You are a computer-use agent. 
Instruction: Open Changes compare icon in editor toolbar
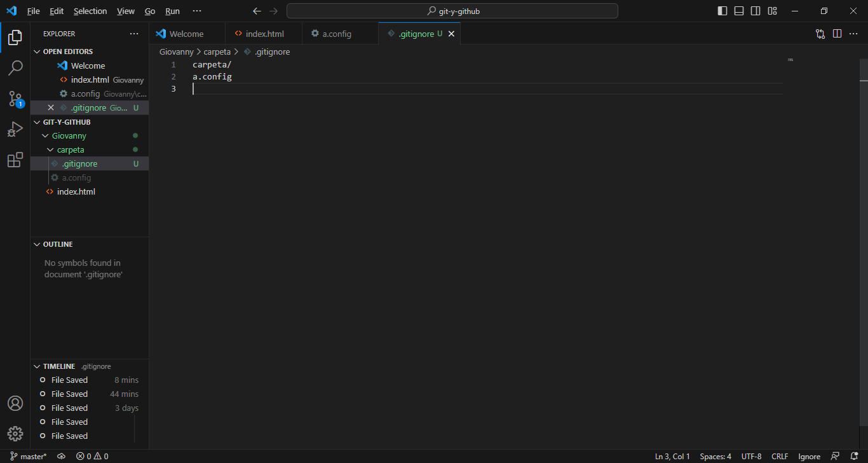(x=820, y=34)
